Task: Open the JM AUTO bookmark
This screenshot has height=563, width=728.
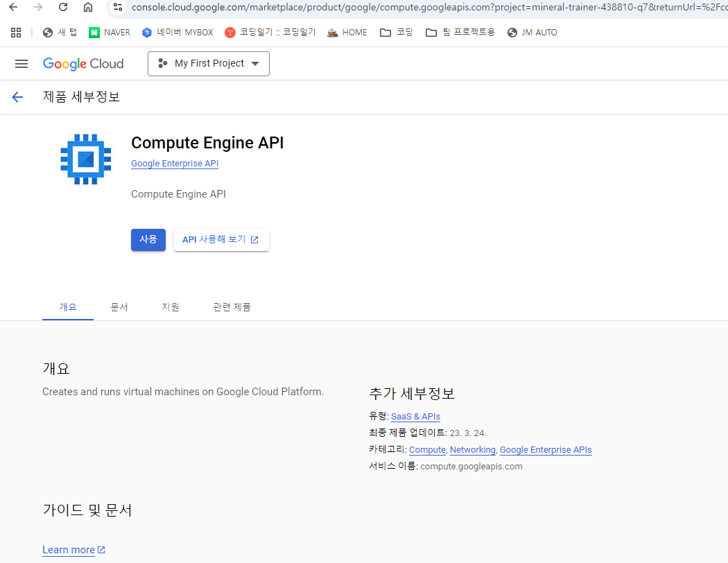Action: coord(532,33)
